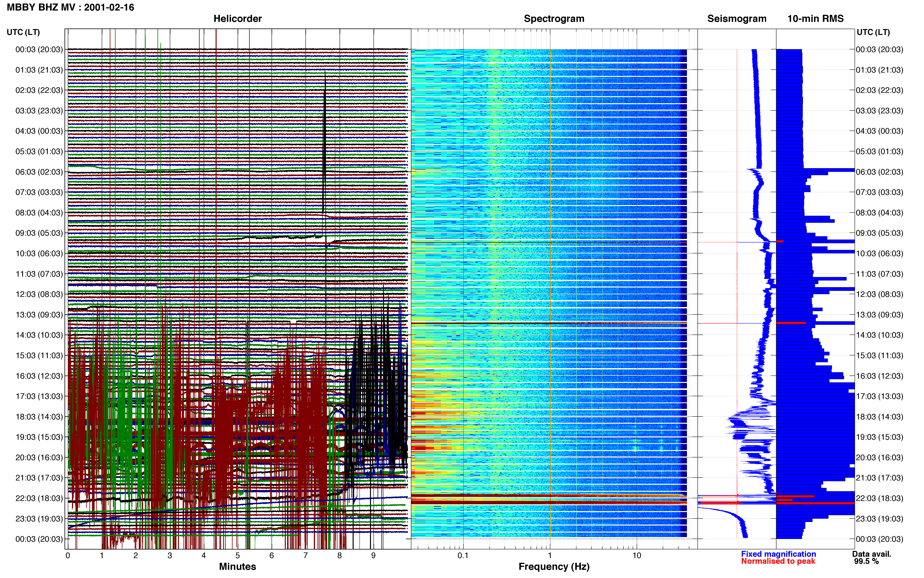Click Helicorder time label "14:03 (10:03)"
The width and height of the screenshot is (924, 578).
pos(39,335)
